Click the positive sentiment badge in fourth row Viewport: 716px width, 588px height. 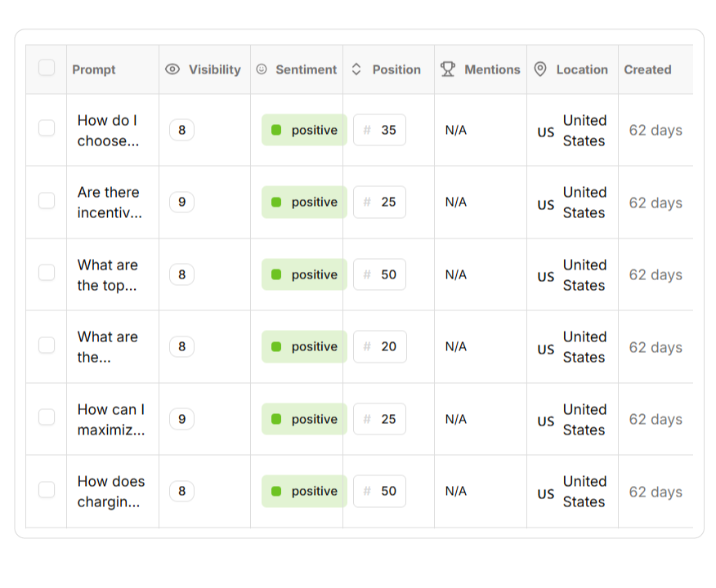(x=304, y=347)
